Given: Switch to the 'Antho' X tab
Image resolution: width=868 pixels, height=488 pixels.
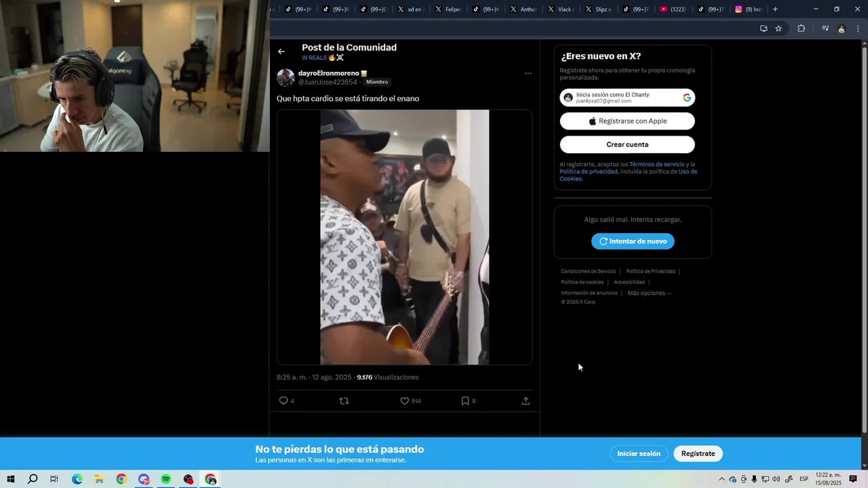Looking at the screenshot, I should coord(523,9).
